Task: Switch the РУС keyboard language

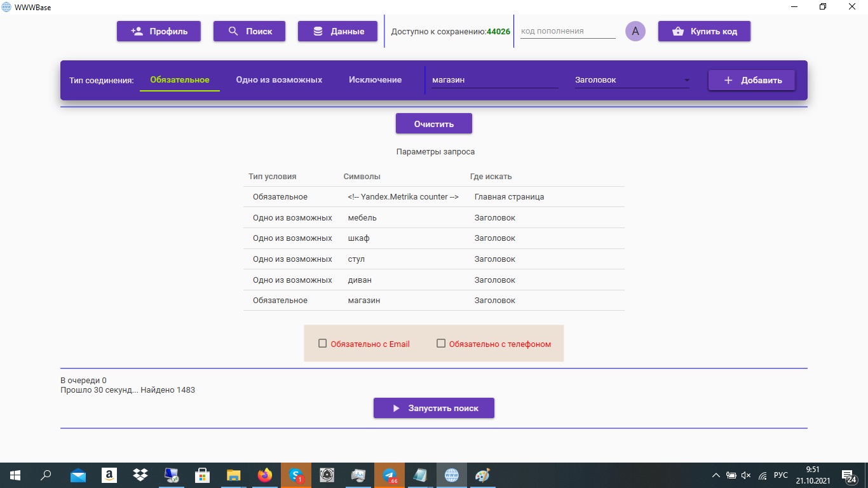Action: tap(781, 475)
